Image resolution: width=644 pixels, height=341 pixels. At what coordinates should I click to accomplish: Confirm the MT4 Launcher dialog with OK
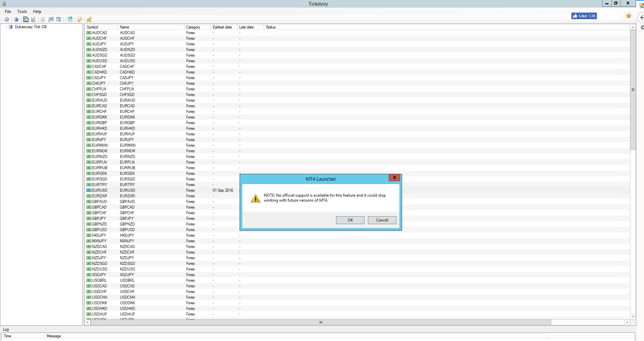pos(350,220)
